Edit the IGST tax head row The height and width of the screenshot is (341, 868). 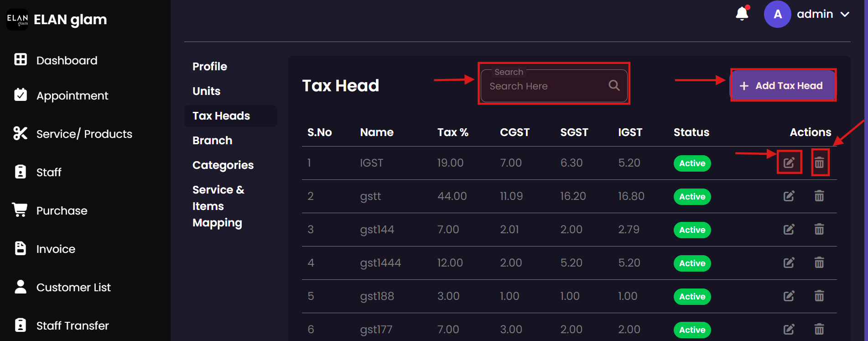(x=789, y=163)
